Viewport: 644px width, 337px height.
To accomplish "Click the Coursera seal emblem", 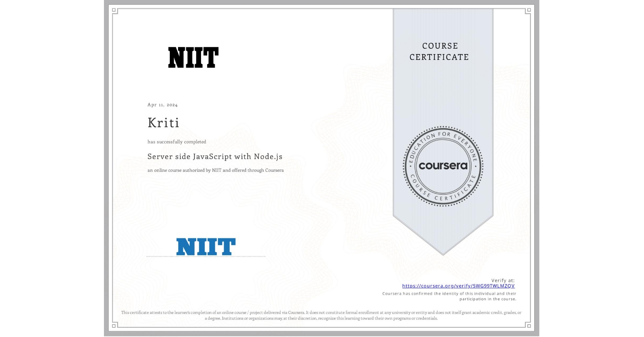I will 443,166.
